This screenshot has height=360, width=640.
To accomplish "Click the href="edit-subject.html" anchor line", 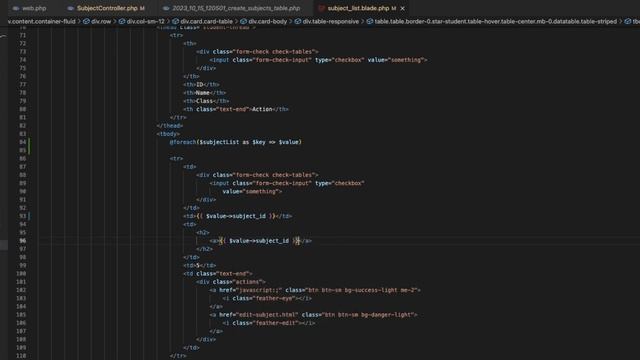I will tap(313, 315).
